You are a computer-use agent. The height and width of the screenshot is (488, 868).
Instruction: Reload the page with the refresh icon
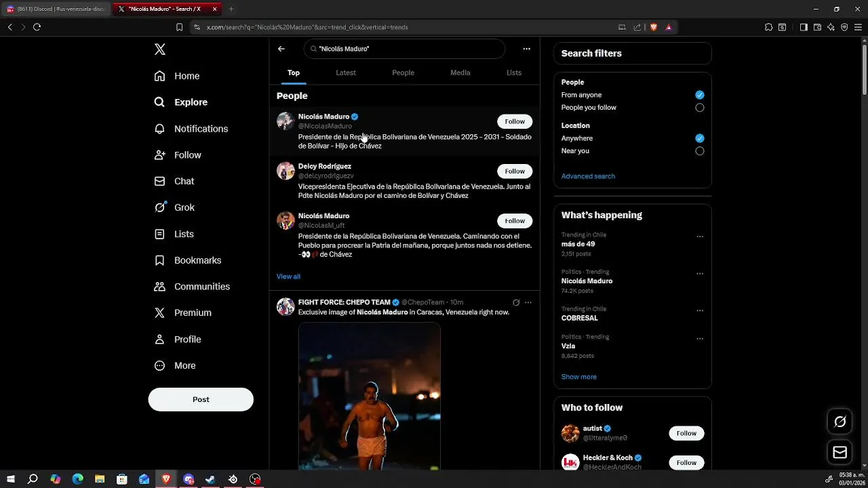point(37,27)
